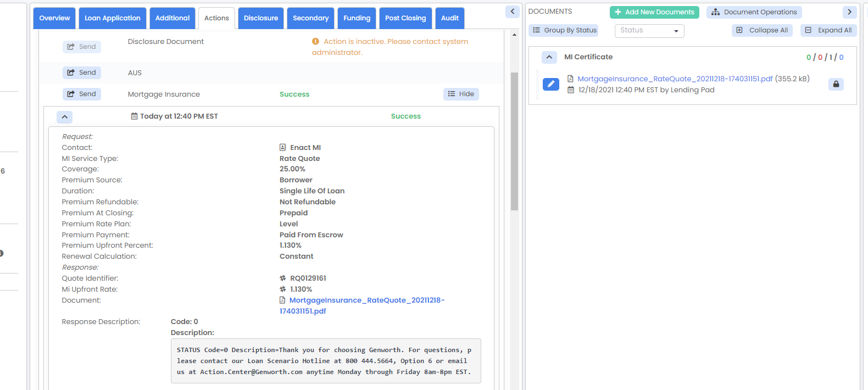Send the AUS action

81,73
